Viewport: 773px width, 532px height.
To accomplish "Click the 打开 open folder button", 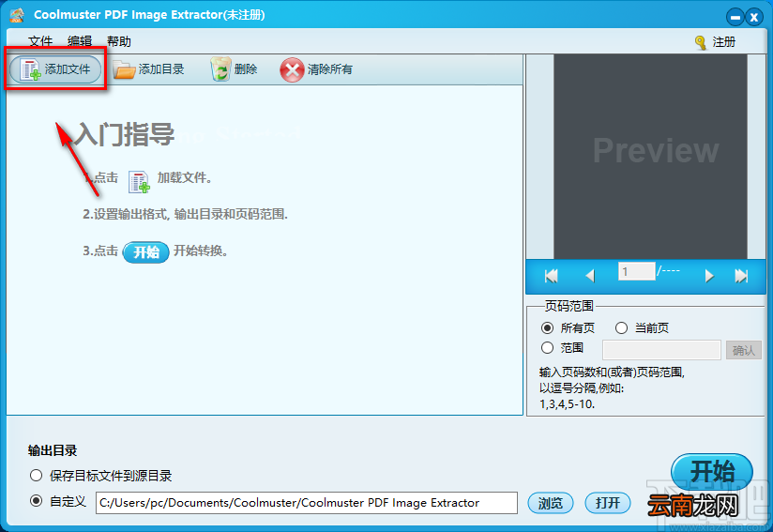I will (607, 503).
